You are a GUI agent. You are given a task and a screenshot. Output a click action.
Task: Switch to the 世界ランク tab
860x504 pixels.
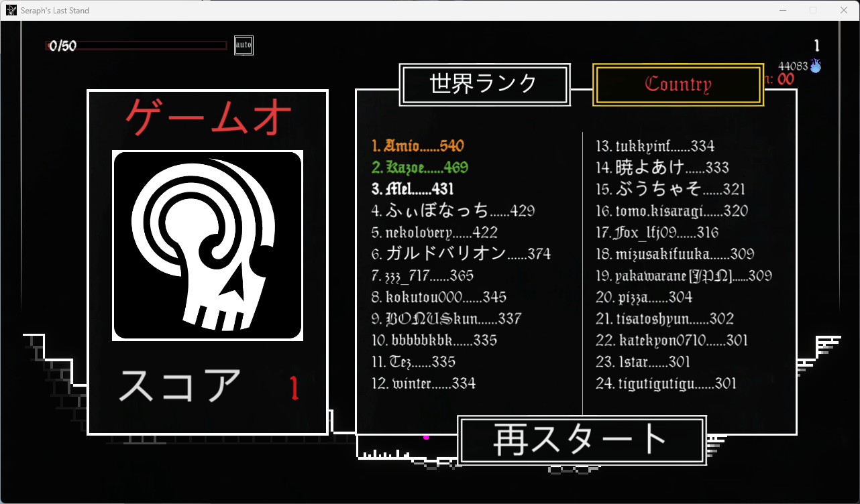pyautogui.click(x=484, y=84)
